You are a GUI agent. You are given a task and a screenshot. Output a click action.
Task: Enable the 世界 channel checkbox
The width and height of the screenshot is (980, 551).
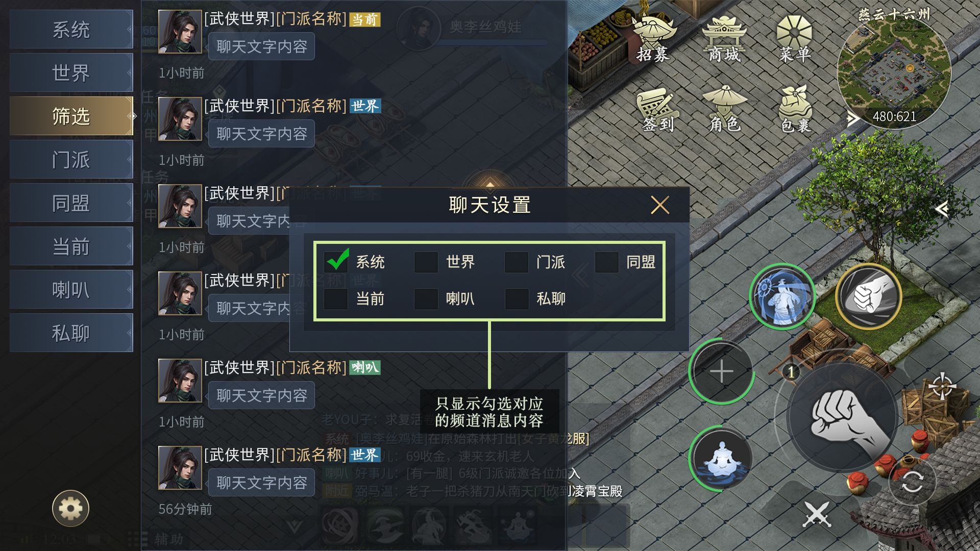(x=426, y=262)
